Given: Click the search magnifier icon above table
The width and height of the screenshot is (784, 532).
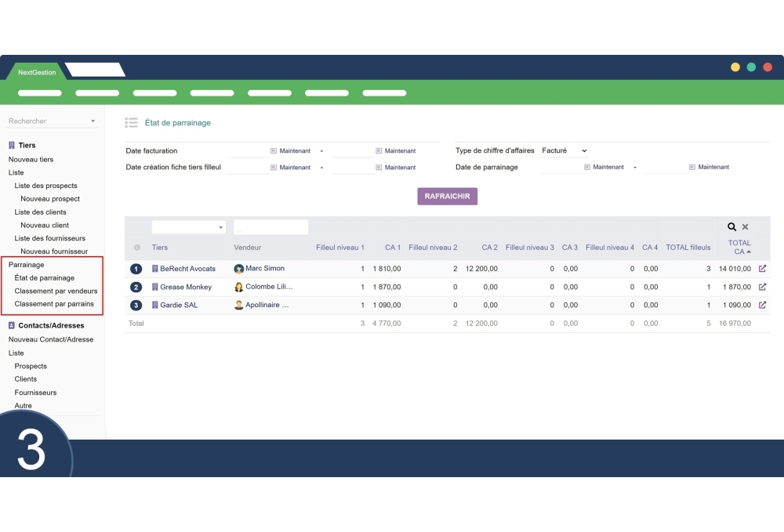Looking at the screenshot, I should click(x=732, y=227).
